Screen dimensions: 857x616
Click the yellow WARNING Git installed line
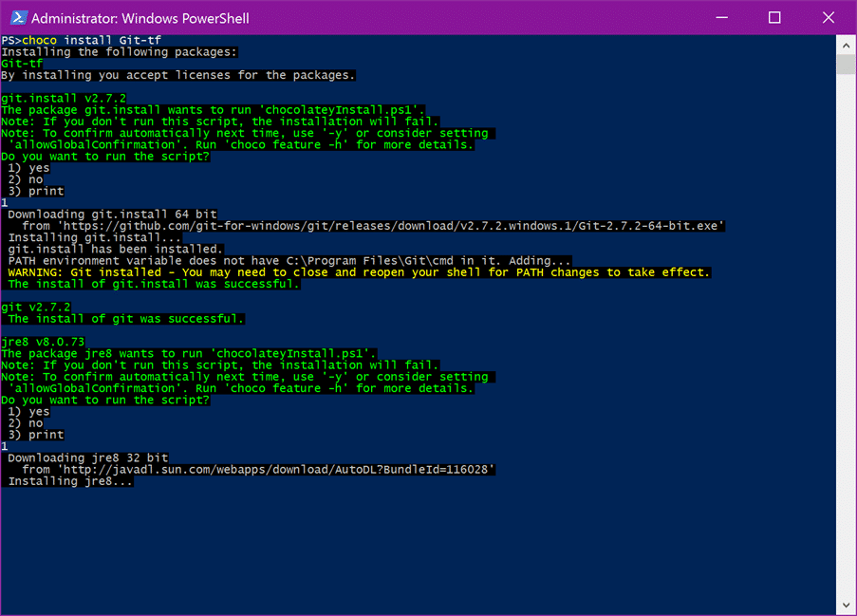point(359,272)
